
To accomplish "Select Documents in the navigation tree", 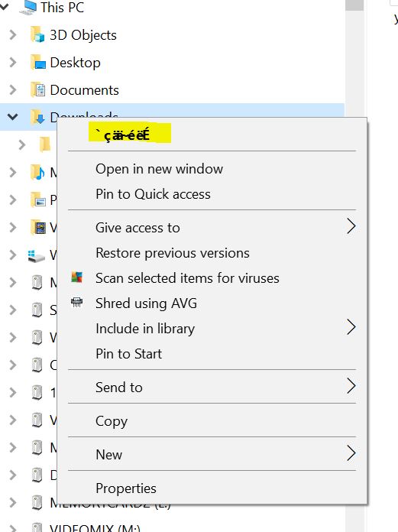I will 84,90.
